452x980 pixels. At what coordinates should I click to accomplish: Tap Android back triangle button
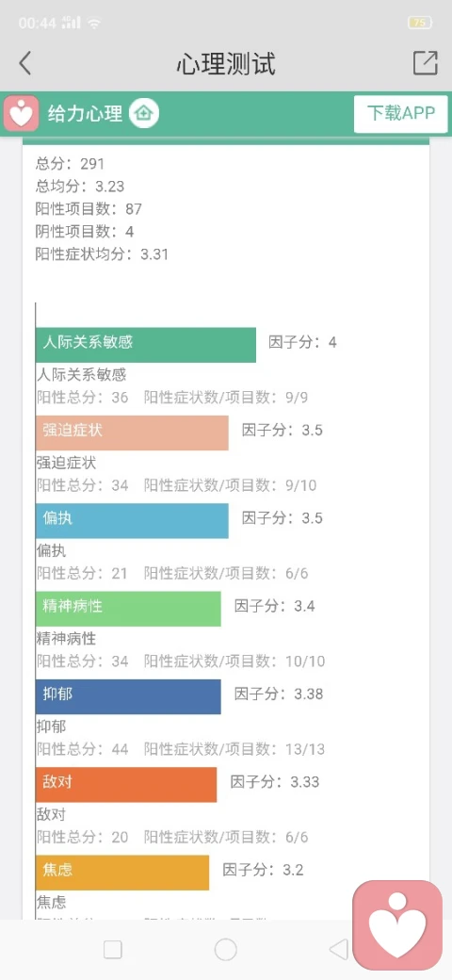[338, 950]
